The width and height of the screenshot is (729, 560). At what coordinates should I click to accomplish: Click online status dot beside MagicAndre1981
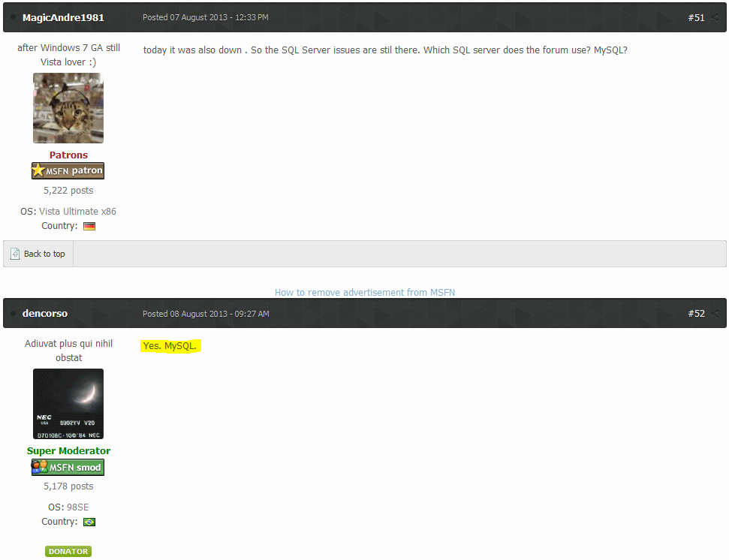(13, 18)
